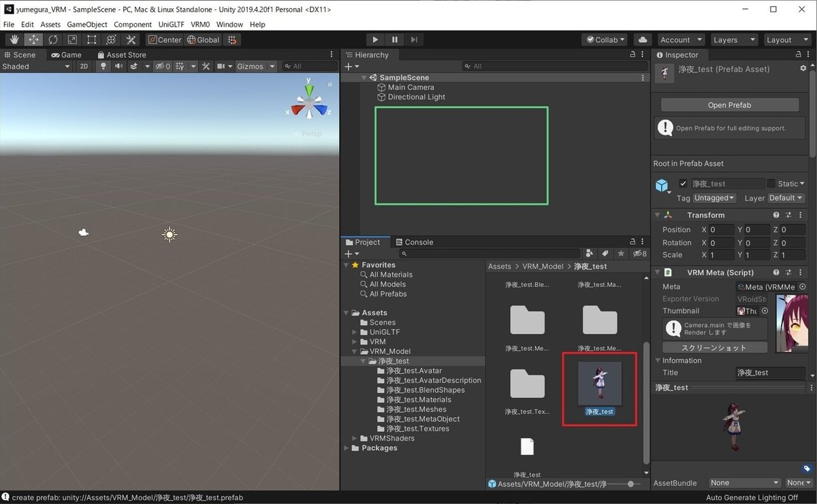Open cloud services icon
Image resolution: width=817 pixels, height=504 pixels.
pos(641,39)
